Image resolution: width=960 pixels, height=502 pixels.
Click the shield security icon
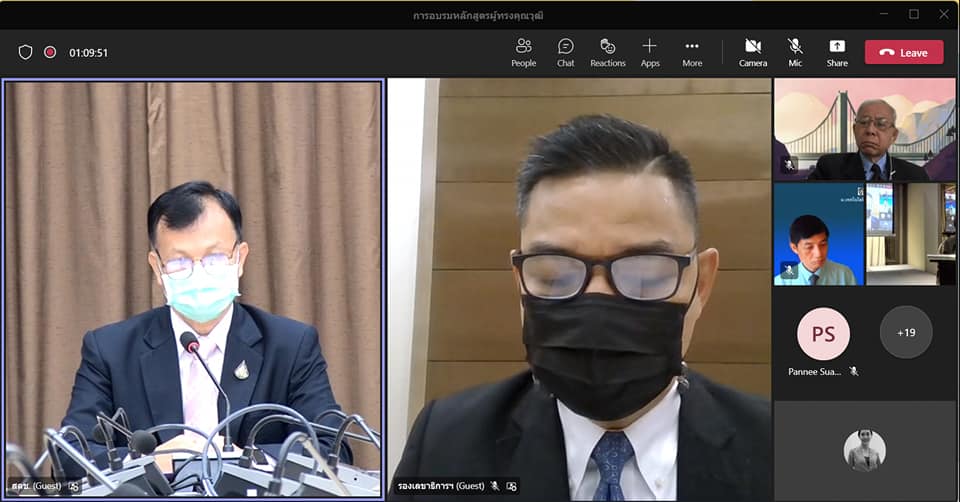[26, 52]
